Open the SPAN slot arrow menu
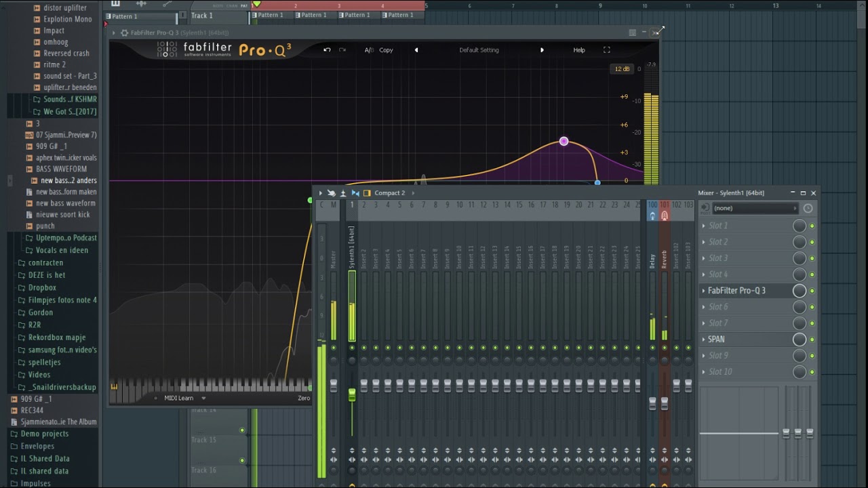The image size is (868, 488). pyautogui.click(x=703, y=340)
